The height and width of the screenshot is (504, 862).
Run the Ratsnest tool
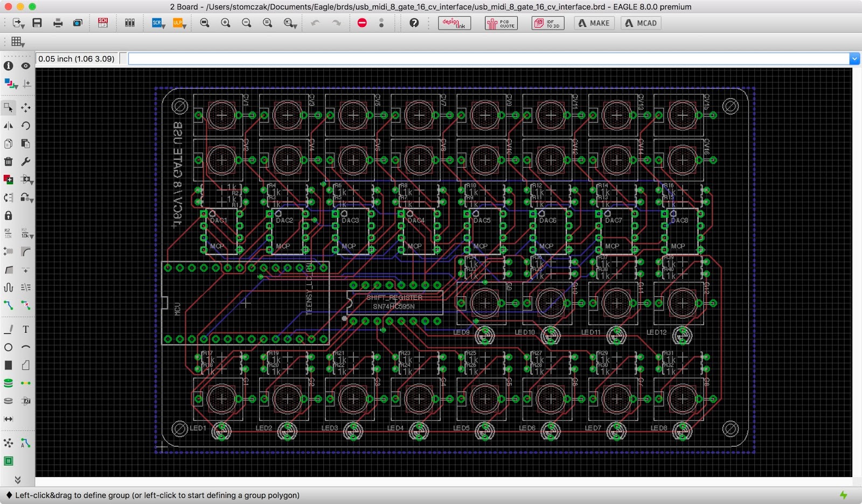pos(9,443)
